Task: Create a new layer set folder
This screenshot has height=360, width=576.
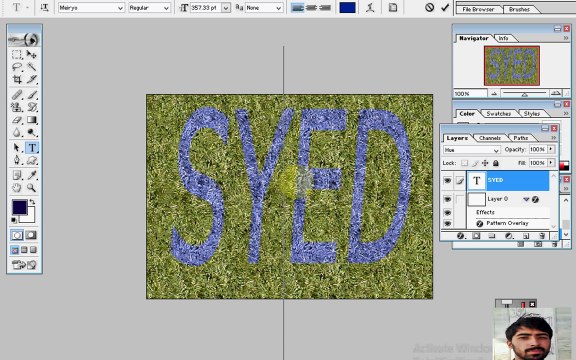Action: tap(492, 236)
